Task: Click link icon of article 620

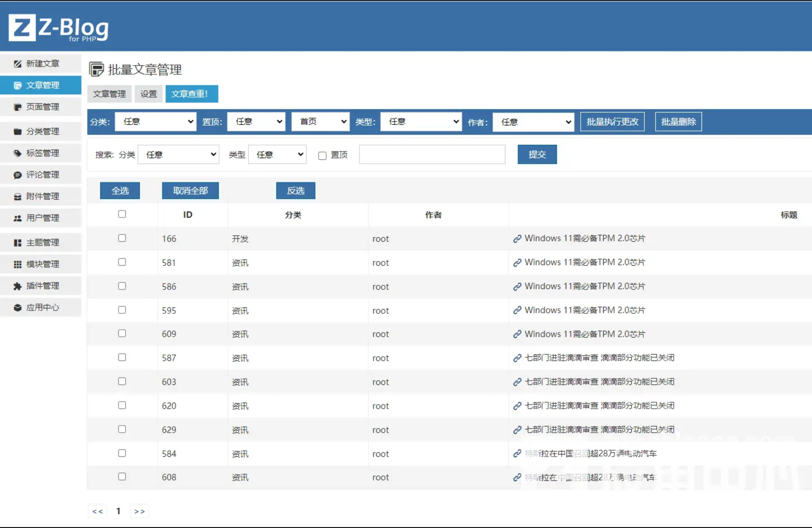Action: pyautogui.click(x=517, y=406)
